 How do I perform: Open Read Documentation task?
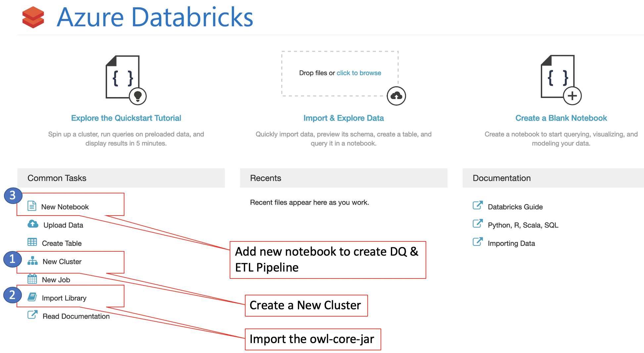[76, 316]
